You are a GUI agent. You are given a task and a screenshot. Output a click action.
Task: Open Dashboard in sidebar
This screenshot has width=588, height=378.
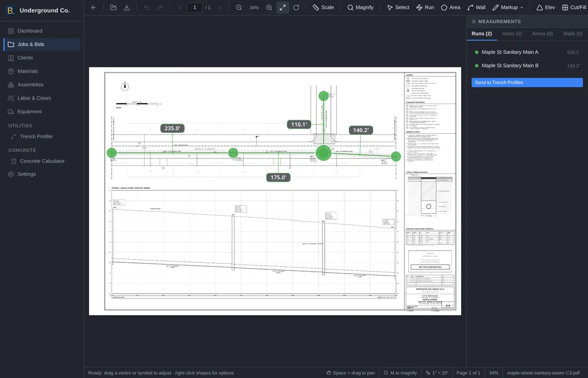click(x=42, y=31)
